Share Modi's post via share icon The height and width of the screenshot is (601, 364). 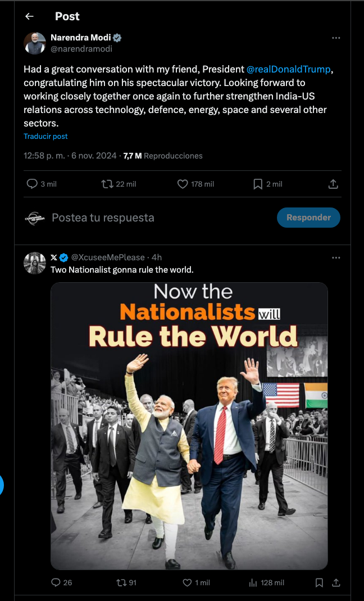[x=333, y=184]
